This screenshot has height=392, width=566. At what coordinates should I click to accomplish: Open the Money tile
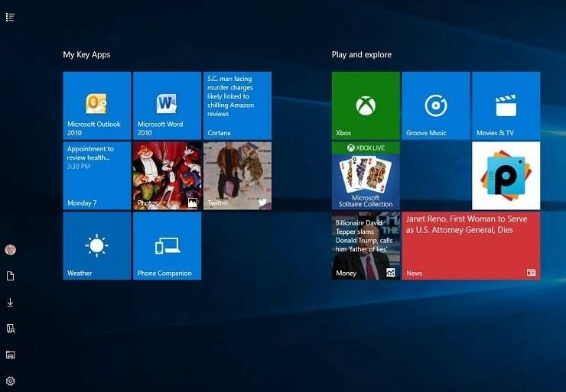pyautogui.click(x=366, y=246)
